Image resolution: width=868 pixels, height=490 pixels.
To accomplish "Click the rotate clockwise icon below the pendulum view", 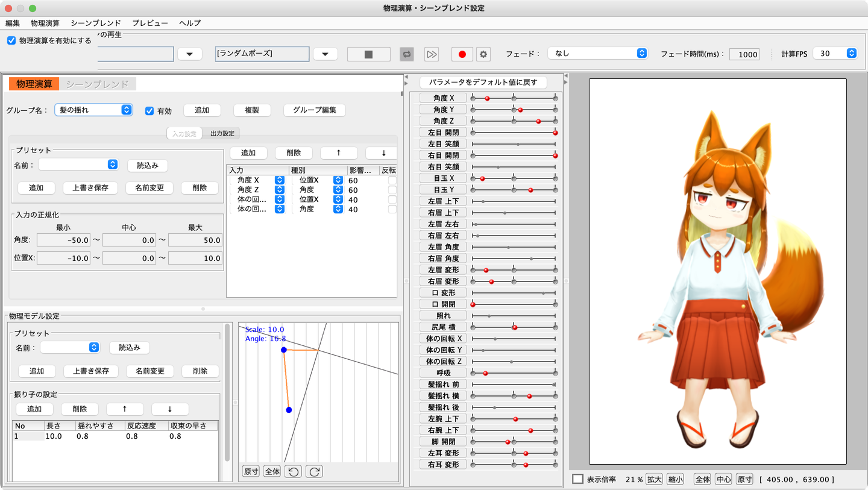I will [x=313, y=471].
